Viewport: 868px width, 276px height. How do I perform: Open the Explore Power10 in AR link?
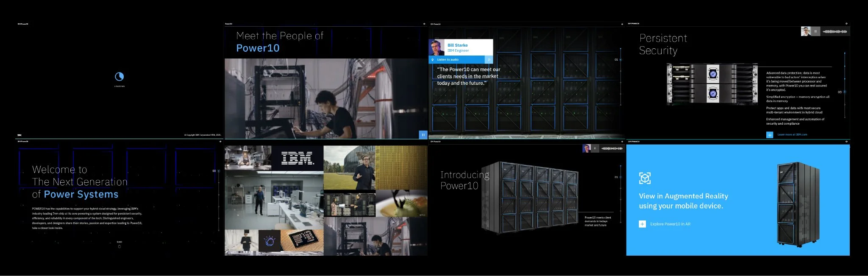pos(670,224)
